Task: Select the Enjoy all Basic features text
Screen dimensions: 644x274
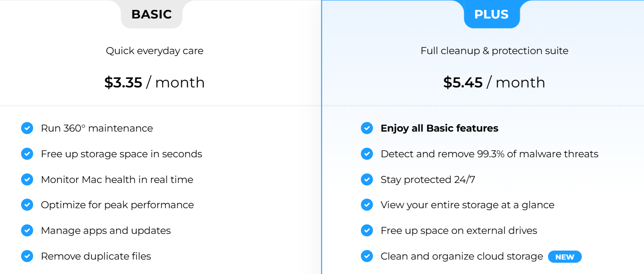Action: point(440,128)
